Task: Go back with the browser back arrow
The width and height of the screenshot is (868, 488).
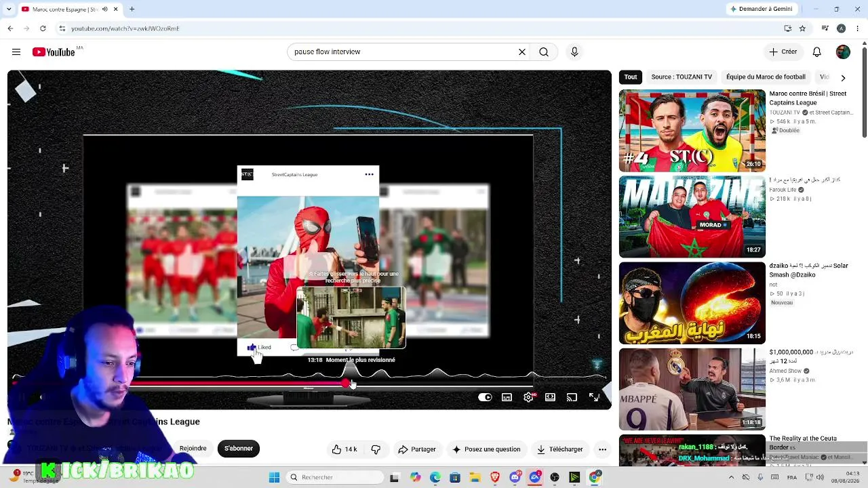Action: 10,28
